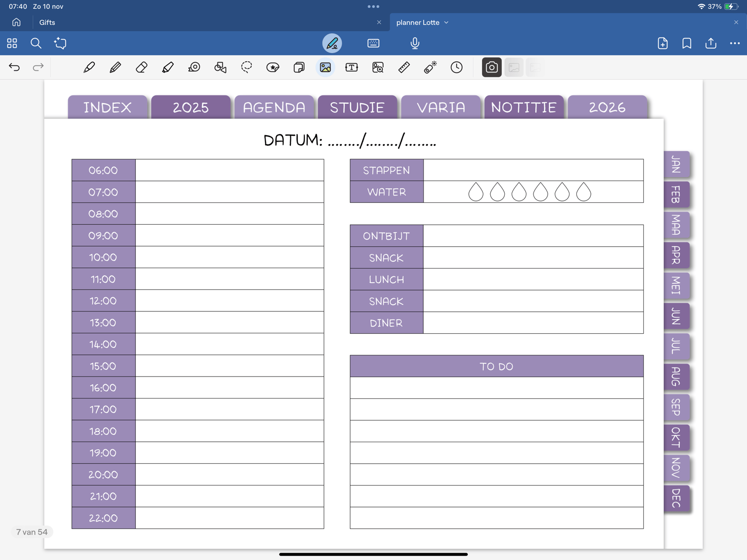This screenshot has width=747, height=560.
Task: Select the Pen tool
Action: point(89,67)
